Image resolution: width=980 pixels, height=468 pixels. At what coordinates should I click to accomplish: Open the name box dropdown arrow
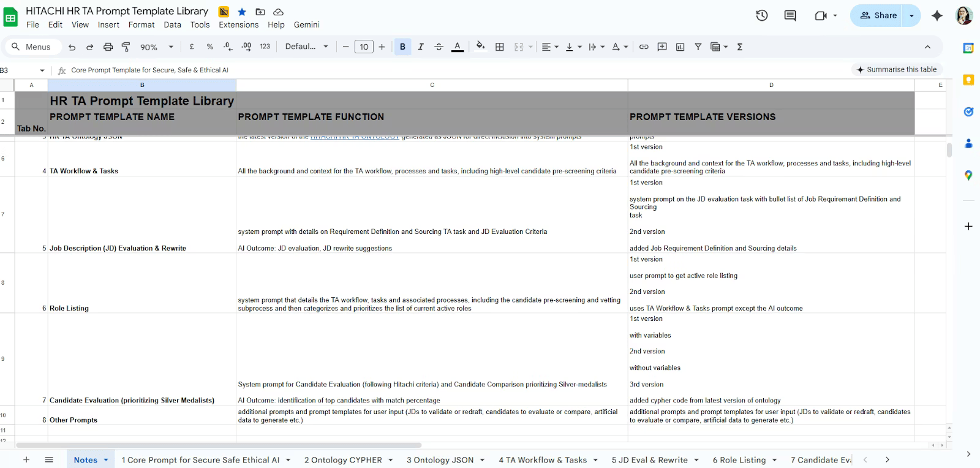tap(42, 70)
